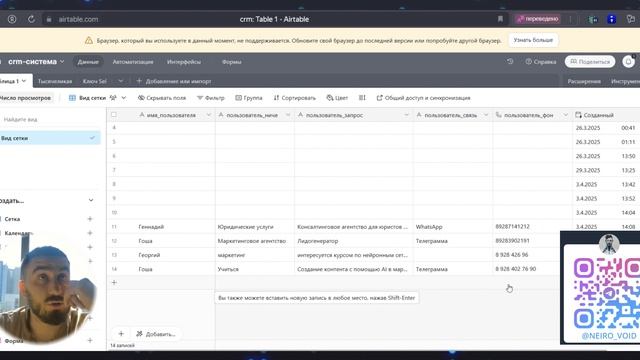The width and height of the screenshot is (640, 360).
Task: Switch to the Данные tab
Action: (88, 62)
